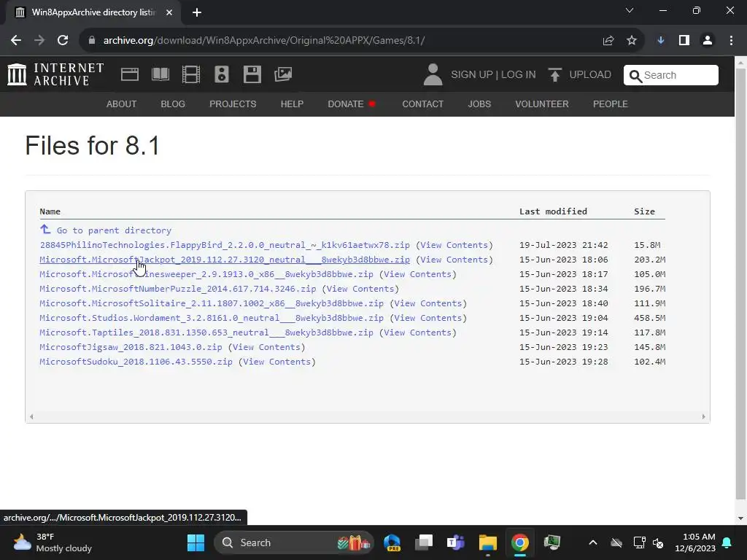The height and width of the screenshot is (560, 747).
Task: Open tab search dropdown chevron
Action: [630, 10]
